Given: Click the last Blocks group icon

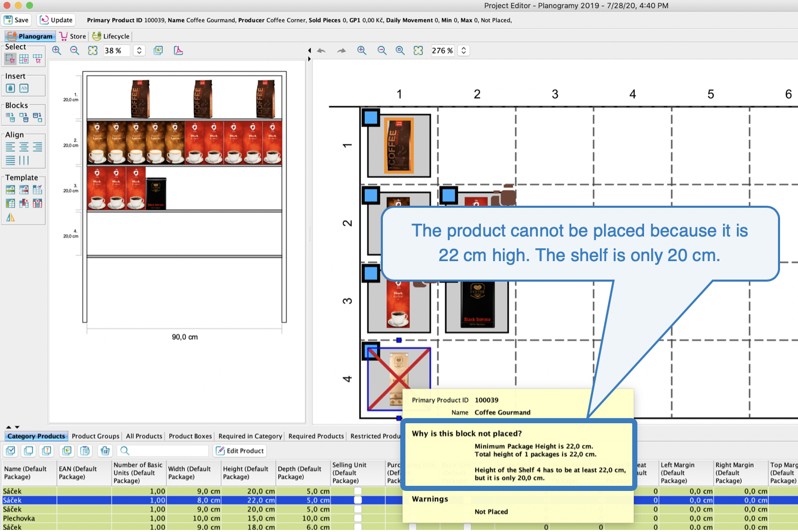Looking at the screenshot, I should click(x=37, y=117).
